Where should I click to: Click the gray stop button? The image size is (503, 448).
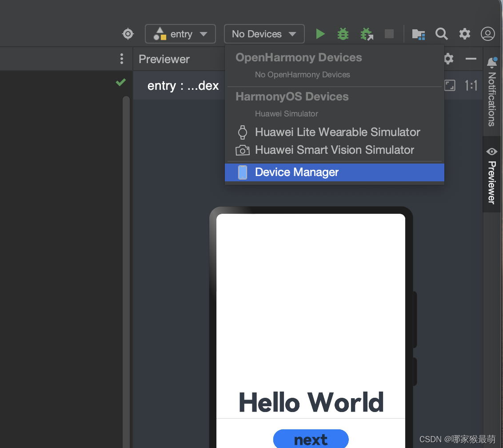tap(389, 34)
